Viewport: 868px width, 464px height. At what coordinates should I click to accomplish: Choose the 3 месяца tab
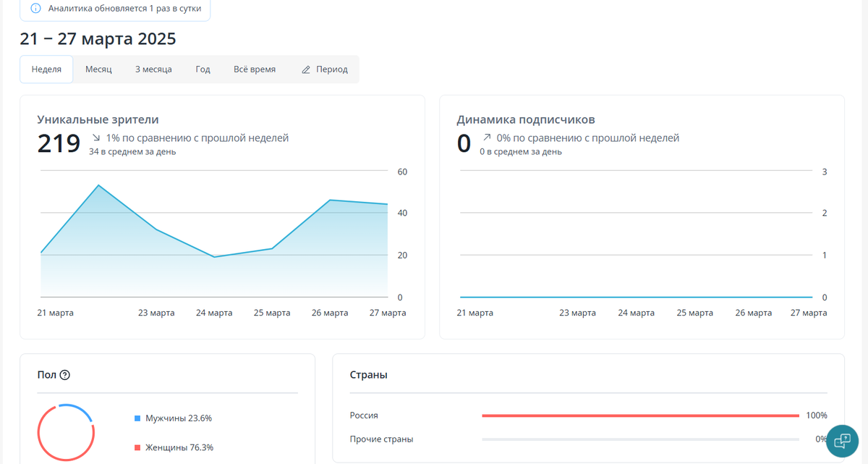click(153, 69)
